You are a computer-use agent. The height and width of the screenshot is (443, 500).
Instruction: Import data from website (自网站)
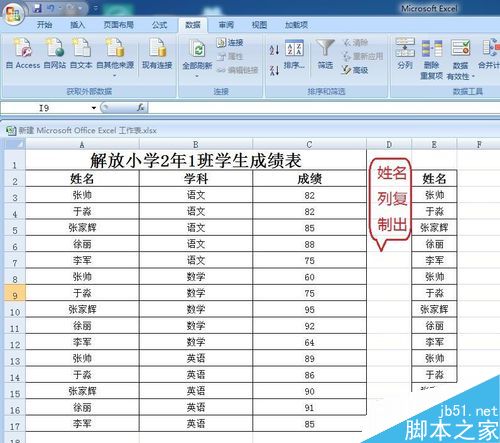coord(55,53)
